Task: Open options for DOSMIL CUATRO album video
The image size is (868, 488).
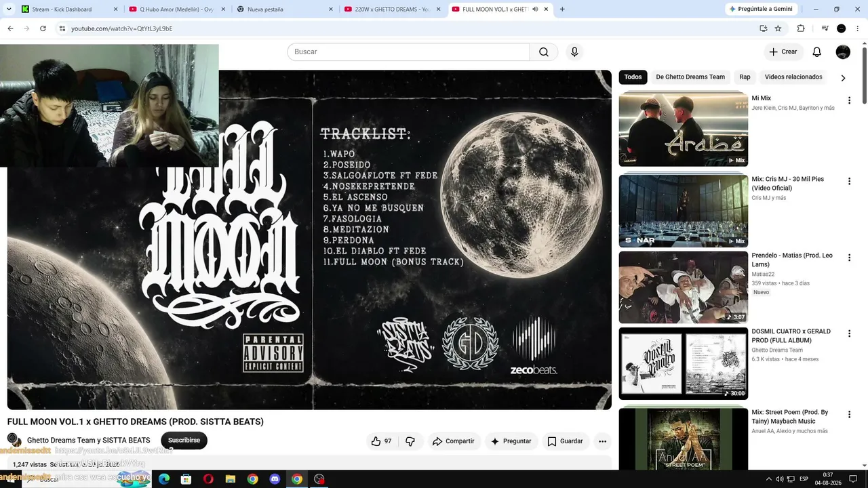Action: (x=848, y=333)
